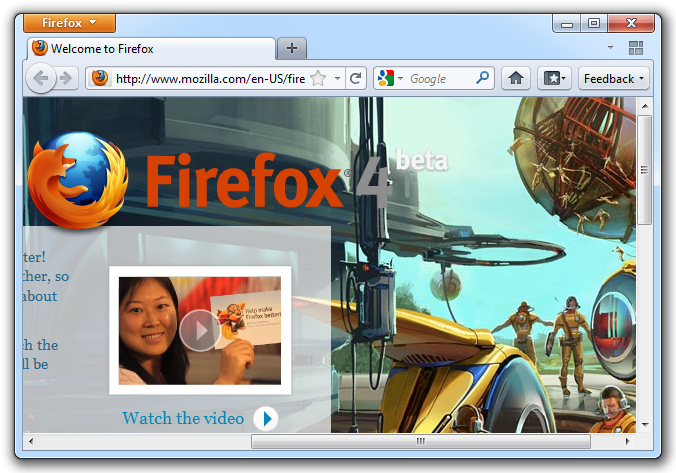This screenshot has height=473, width=676.
Task: Open the List all tabs dropdown arrow
Action: coord(610,47)
